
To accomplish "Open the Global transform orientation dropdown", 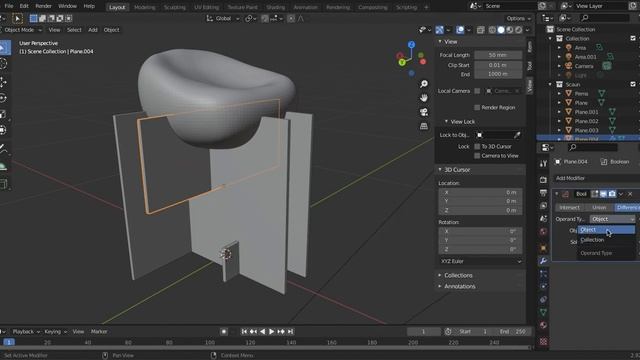I will [223, 18].
